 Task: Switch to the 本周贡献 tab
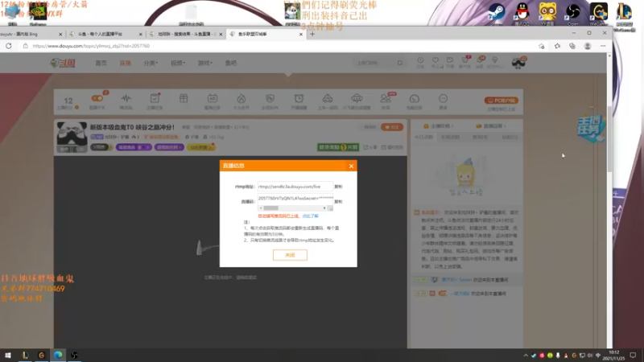click(x=451, y=137)
